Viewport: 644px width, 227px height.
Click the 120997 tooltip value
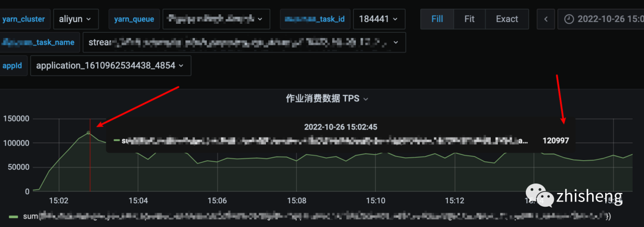556,141
